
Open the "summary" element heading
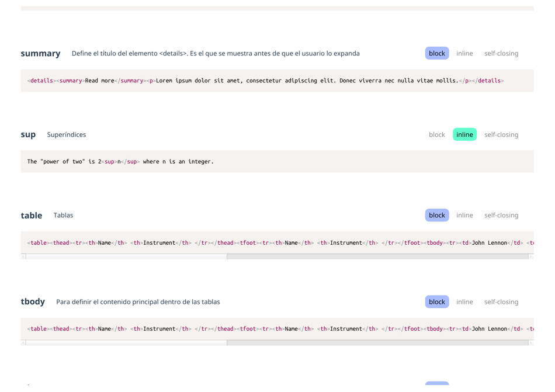[40, 53]
